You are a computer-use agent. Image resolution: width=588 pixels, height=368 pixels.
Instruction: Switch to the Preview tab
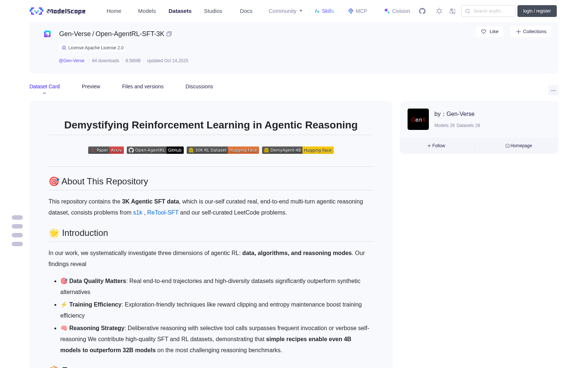coord(91,86)
